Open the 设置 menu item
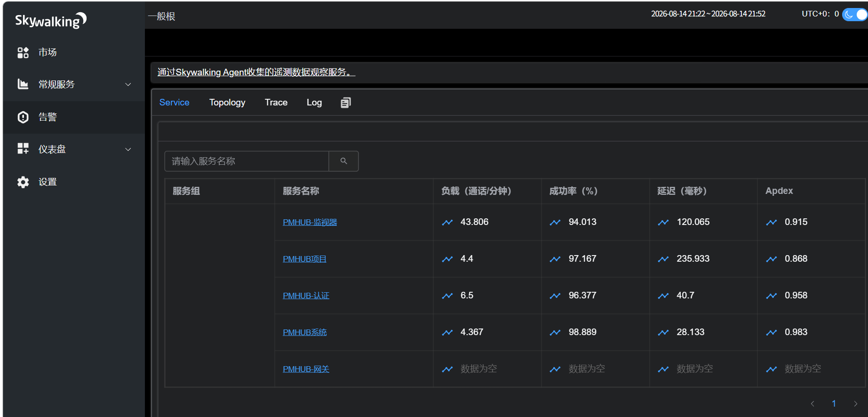This screenshot has width=868, height=417. coord(74,182)
